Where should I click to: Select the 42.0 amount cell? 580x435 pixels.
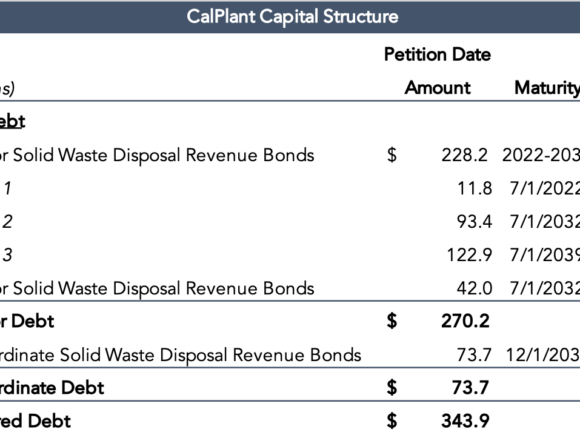click(475, 288)
